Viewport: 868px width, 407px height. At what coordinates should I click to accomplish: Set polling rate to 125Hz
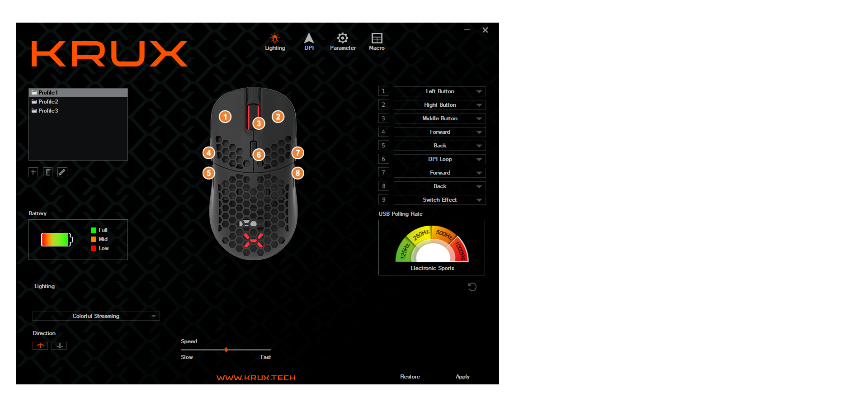click(x=405, y=250)
